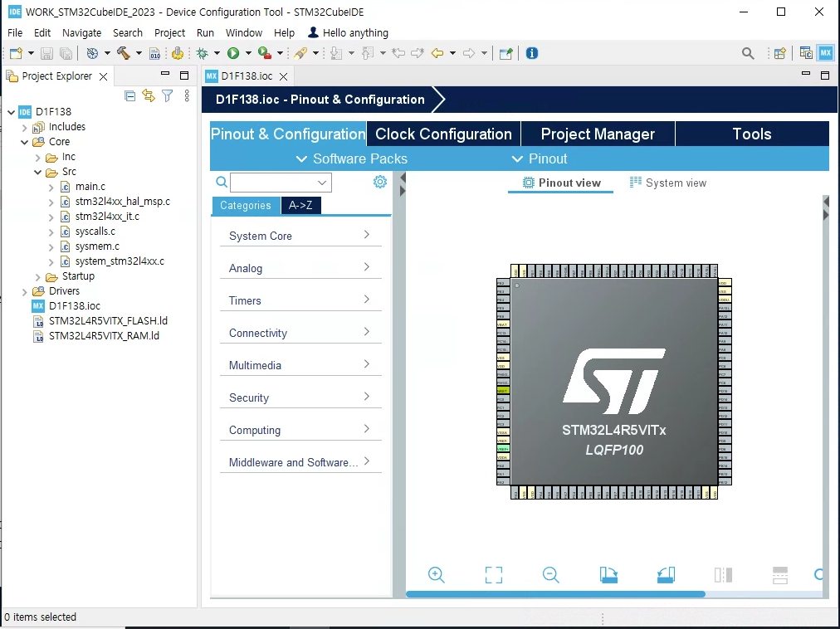Click the binary 010 file icon
The image size is (840, 629).
155,53
